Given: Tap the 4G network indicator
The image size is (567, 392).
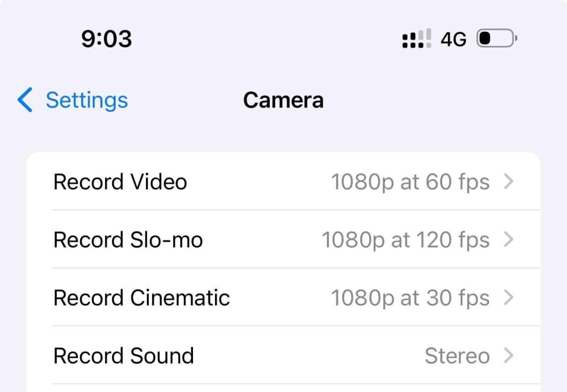Looking at the screenshot, I should coord(453,40).
